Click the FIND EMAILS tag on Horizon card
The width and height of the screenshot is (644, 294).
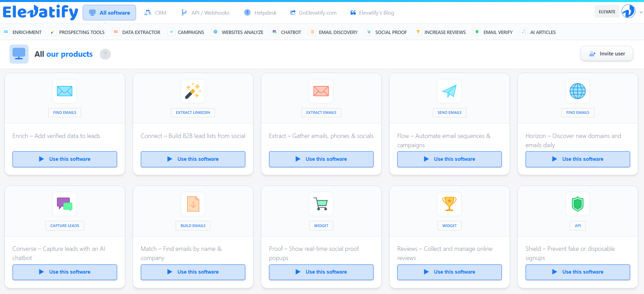[578, 113]
